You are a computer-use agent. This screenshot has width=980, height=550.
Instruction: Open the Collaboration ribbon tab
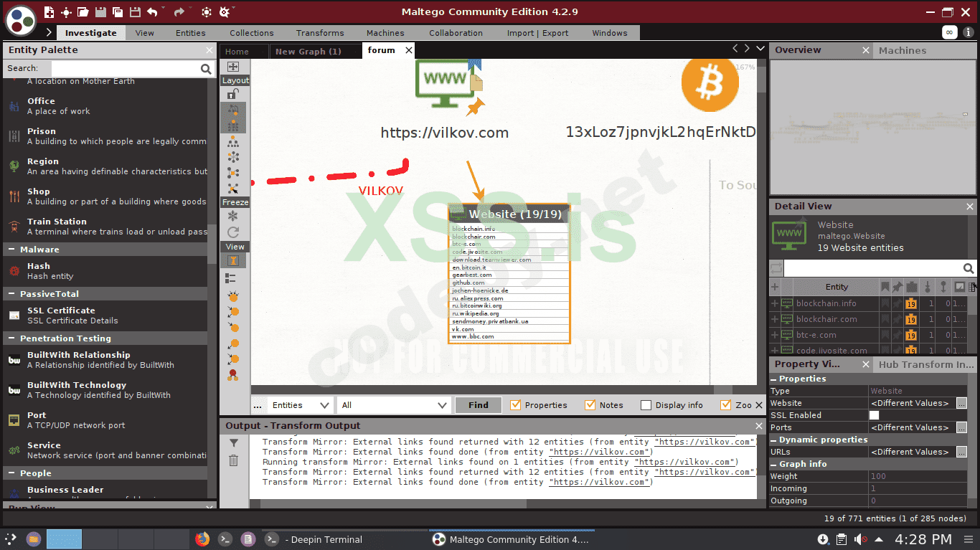pos(456,33)
